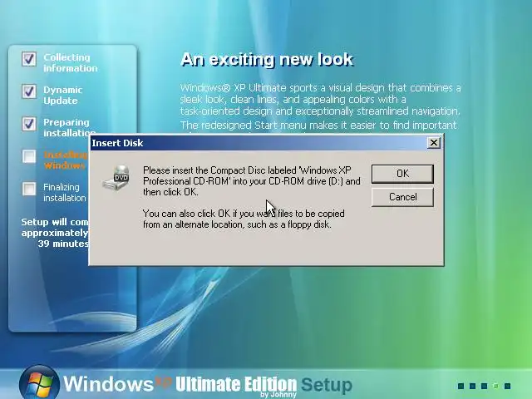This screenshot has height=399, width=532.
Task: Click the Preparing installation checkbox
Action: pos(29,124)
